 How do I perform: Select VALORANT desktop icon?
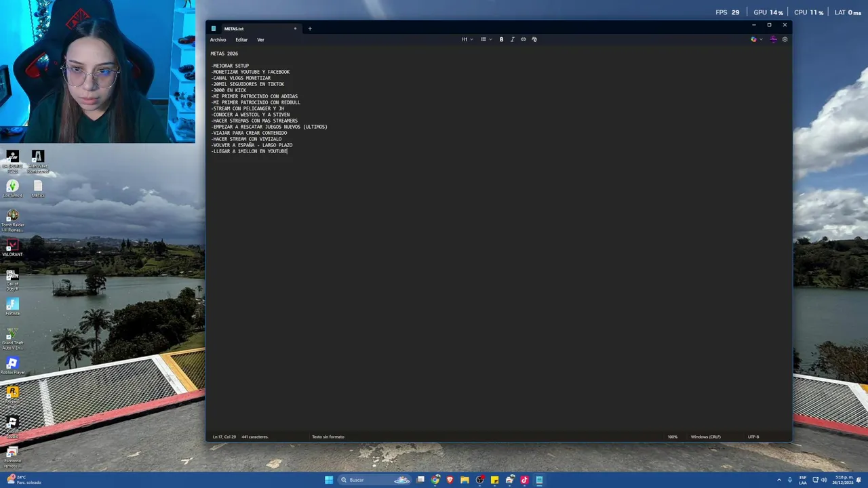point(12,248)
